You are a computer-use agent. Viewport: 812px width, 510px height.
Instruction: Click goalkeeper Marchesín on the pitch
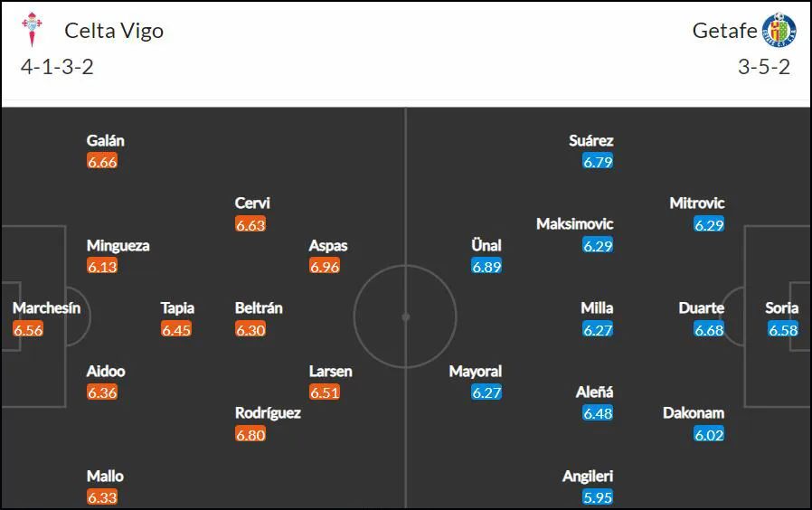(47, 308)
